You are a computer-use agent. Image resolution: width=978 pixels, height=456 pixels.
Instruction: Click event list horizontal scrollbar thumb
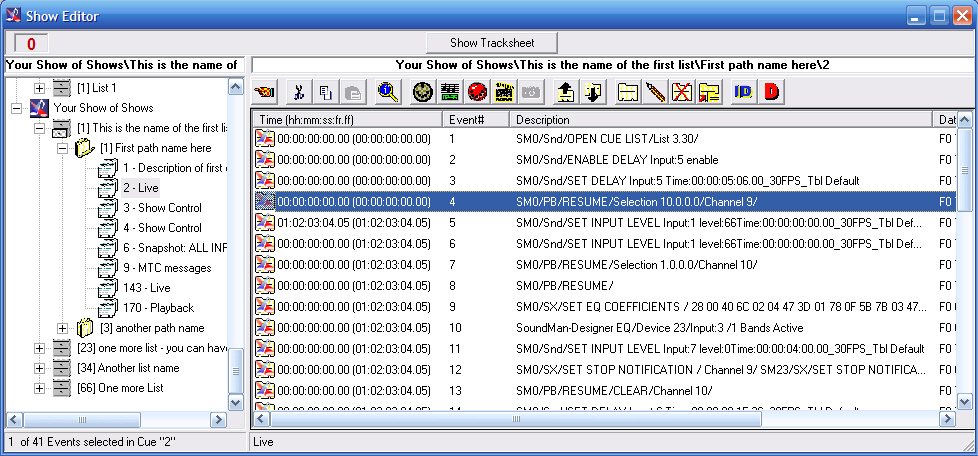(x=516, y=419)
